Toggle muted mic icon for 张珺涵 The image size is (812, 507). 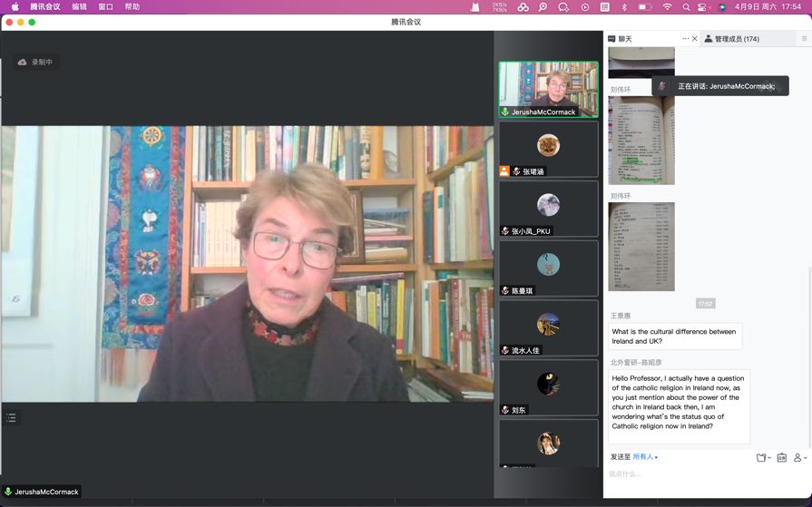point(516,171)
